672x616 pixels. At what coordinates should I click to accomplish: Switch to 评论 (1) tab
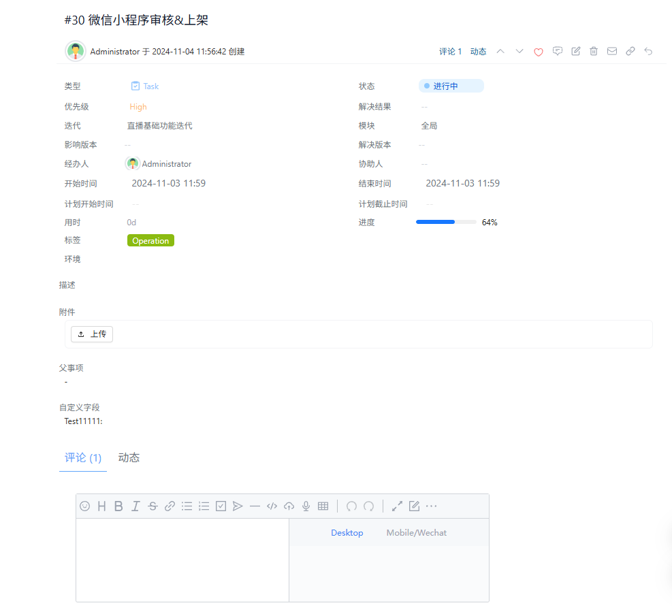pos(83,457)
